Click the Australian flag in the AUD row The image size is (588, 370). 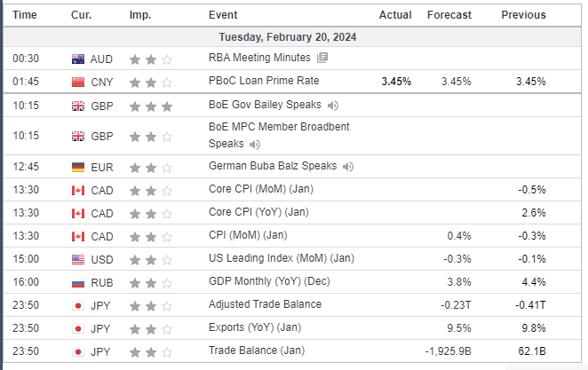[x=78, y=59]
